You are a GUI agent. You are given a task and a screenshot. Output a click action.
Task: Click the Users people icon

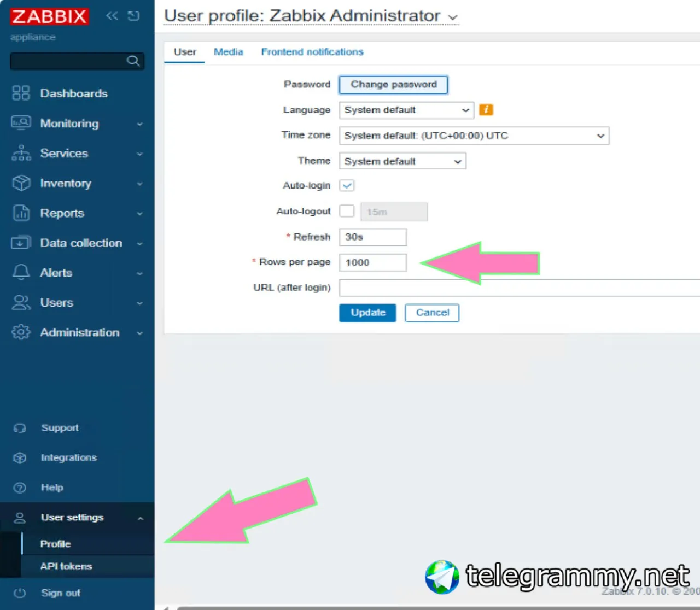21,302
